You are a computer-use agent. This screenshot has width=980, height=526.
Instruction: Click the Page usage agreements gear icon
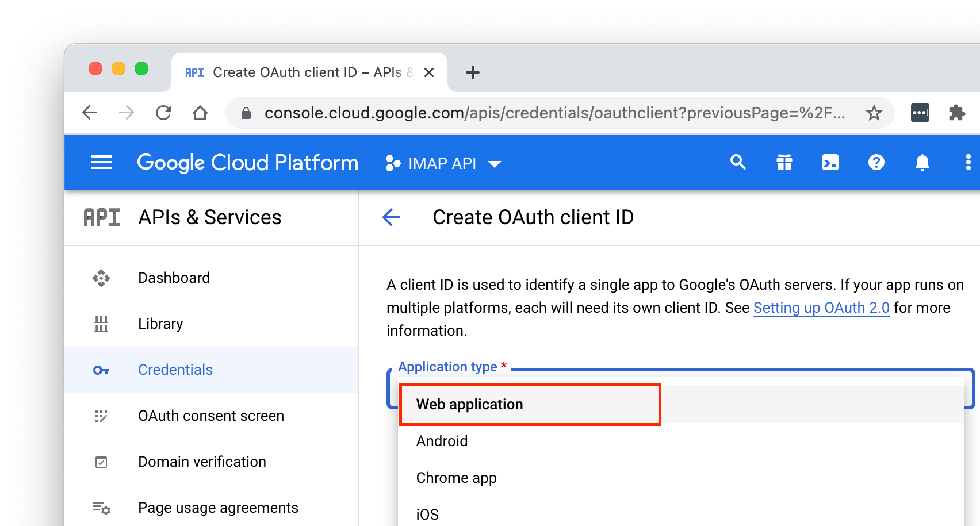coord(101,508)
